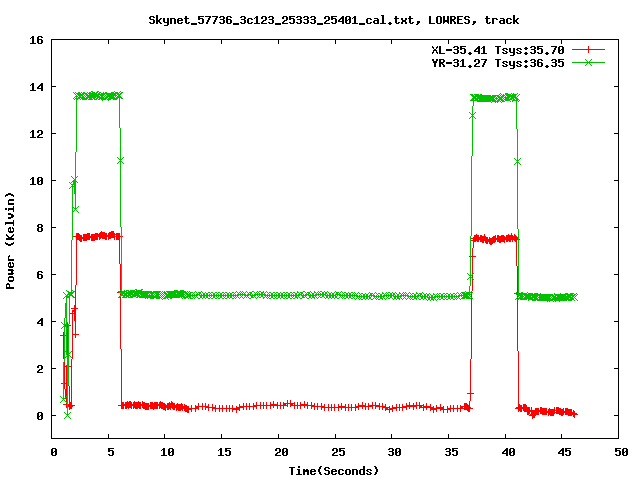This screenshot has width=640, height=480.
Task: Click the y-axis tick label 16
Action: (x=36, y=40)
